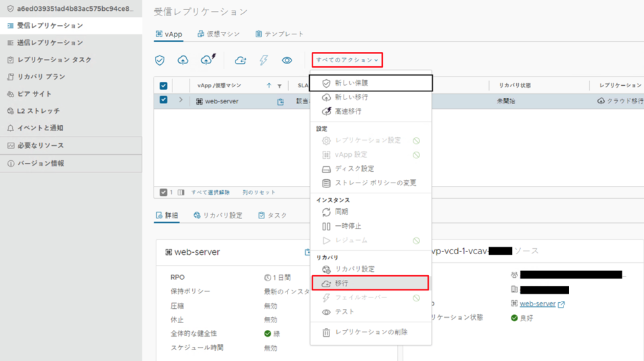
Task: Expand the web-server row chevron
Action: pos(181,99)
